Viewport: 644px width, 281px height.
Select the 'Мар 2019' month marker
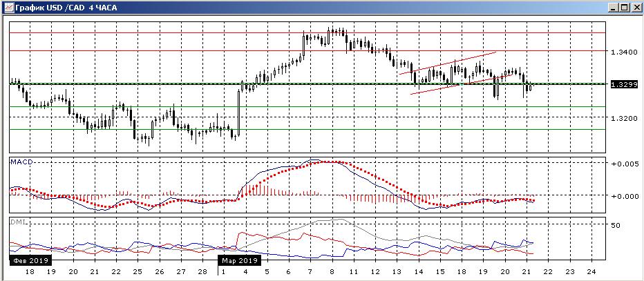pos(239,261)
